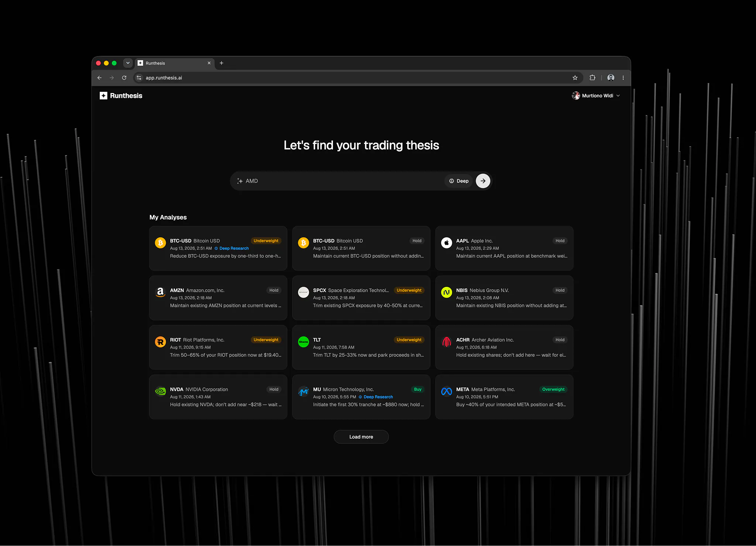Click the Hold badge on AAPL card
Image resolution: width=756 pixels, height=546 pixels.
(560, 241)
